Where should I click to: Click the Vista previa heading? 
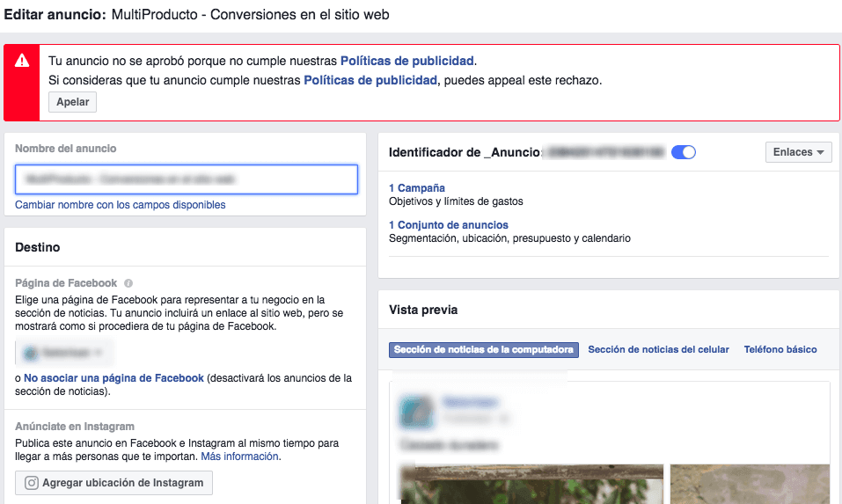point(423,310)
